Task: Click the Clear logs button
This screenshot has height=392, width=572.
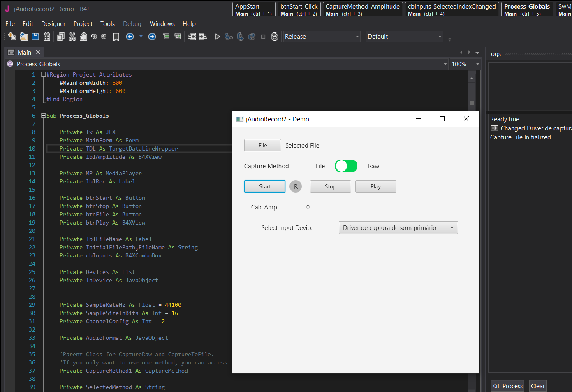Action: (537, 386)
